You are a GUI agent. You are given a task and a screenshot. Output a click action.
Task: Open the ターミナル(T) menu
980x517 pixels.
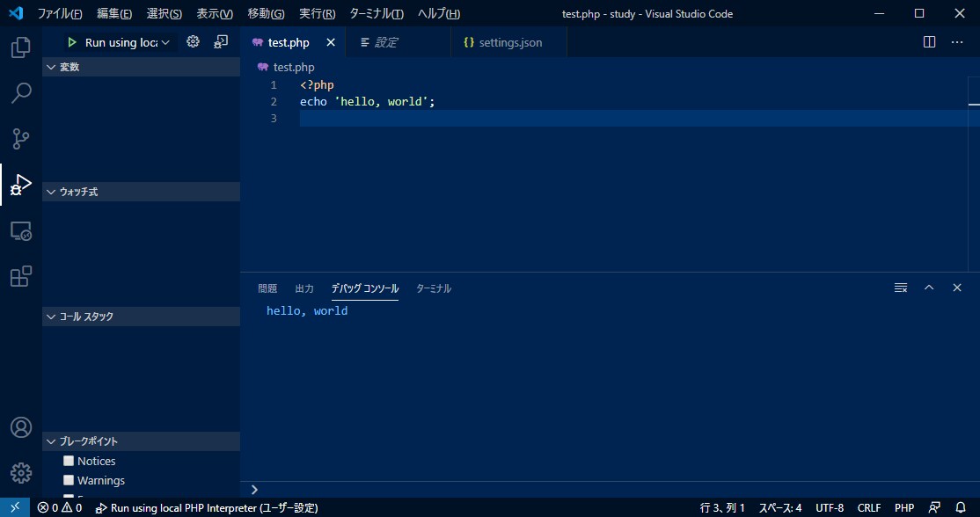[377, 14]
